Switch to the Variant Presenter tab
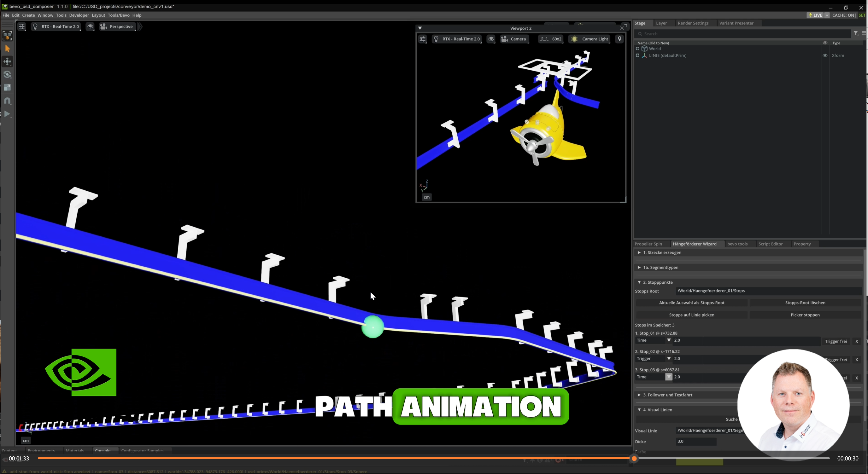 click(736, 23)
